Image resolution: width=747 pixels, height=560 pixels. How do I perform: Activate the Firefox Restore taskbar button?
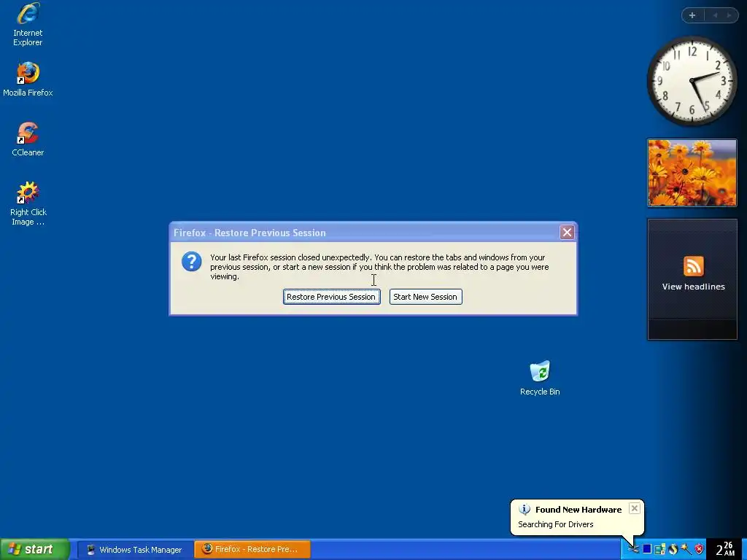(252, 550)
